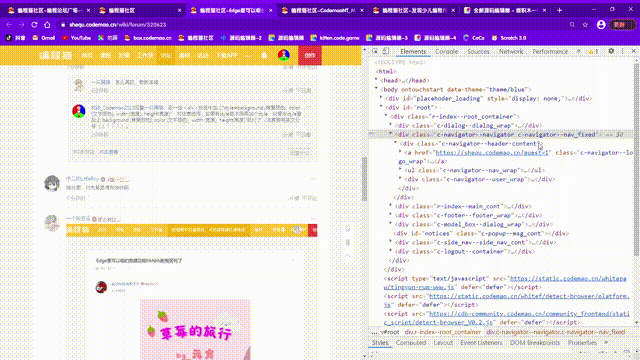Select the Layout subpanel tab
Viewport: 640px width, 360px height.
pos(443,343)
